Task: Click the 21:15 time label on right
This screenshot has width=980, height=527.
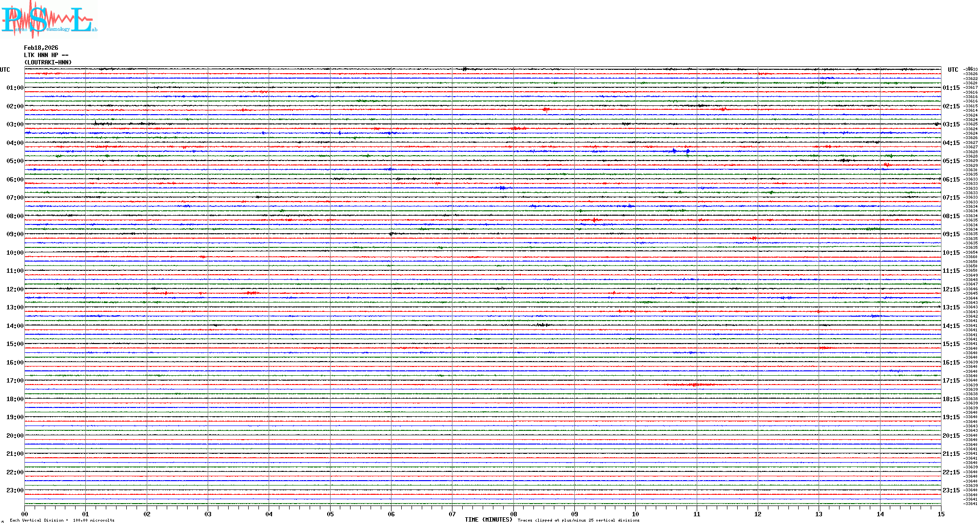Action: point(951,454)
